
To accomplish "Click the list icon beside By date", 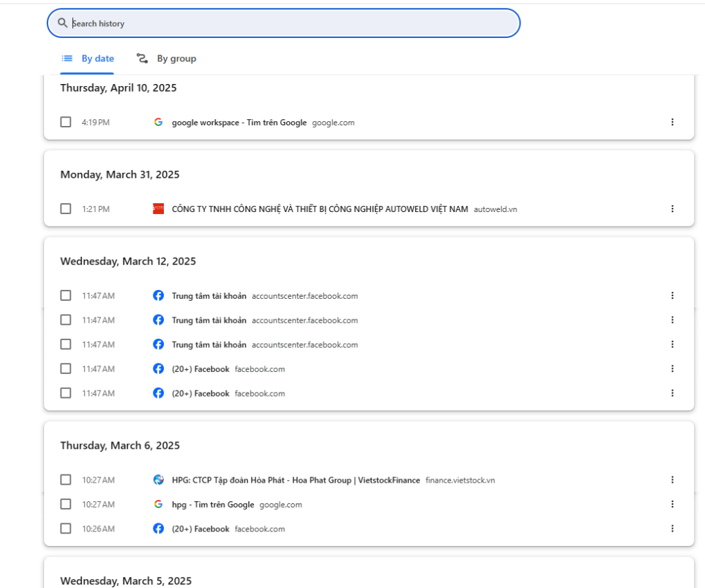I will [x=67, y=59].
